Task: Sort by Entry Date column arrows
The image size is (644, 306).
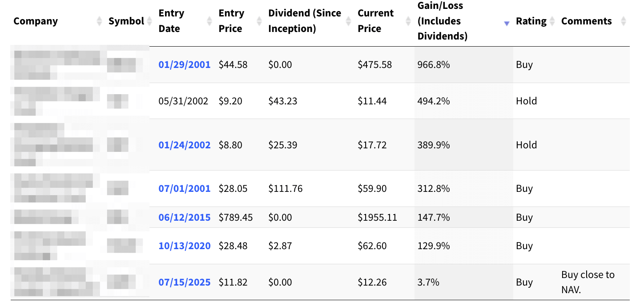Action: [209, 21]
